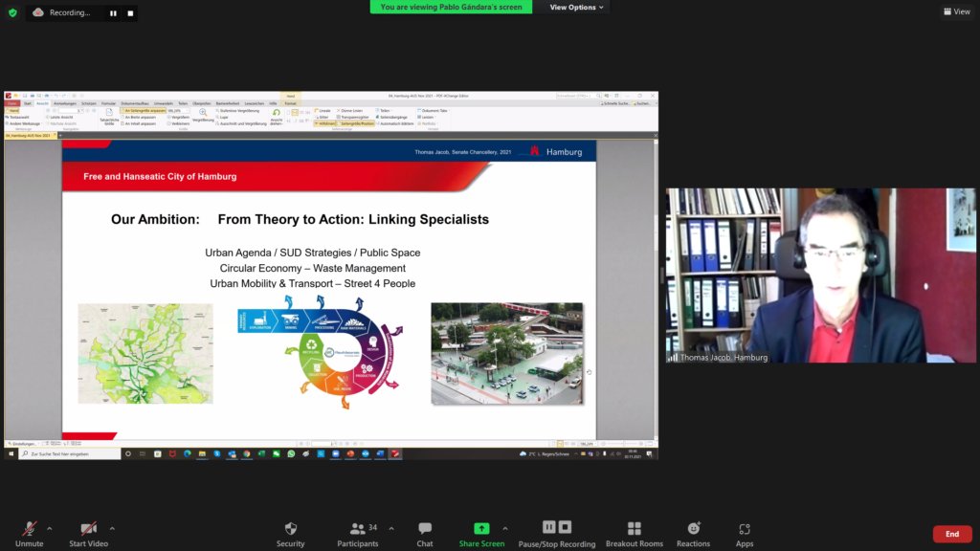Expand audio options arrow beside Unmute
Image resolution: width=980 pixels, height=551 pixels.
[x=50, y=527]
